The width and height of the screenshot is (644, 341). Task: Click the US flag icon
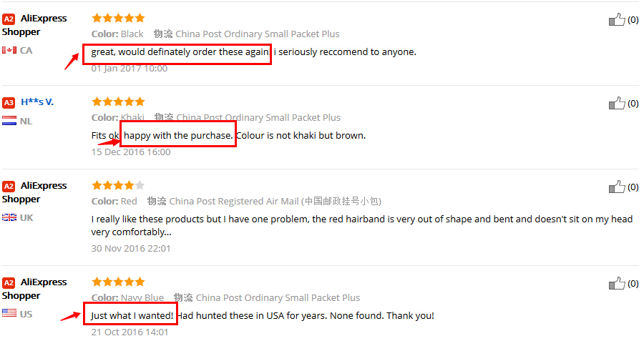9,313
